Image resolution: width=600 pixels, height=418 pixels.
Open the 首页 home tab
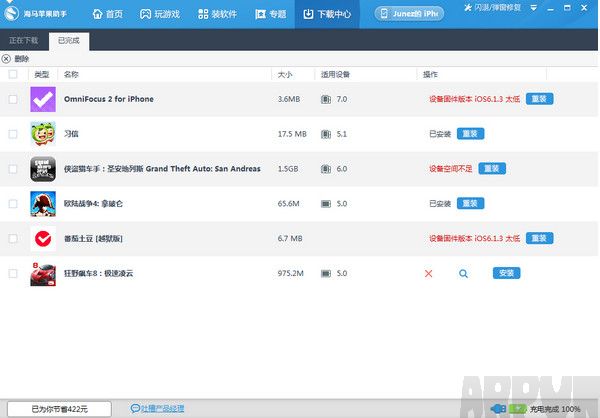pyautogui.click(x=107, y=14)
